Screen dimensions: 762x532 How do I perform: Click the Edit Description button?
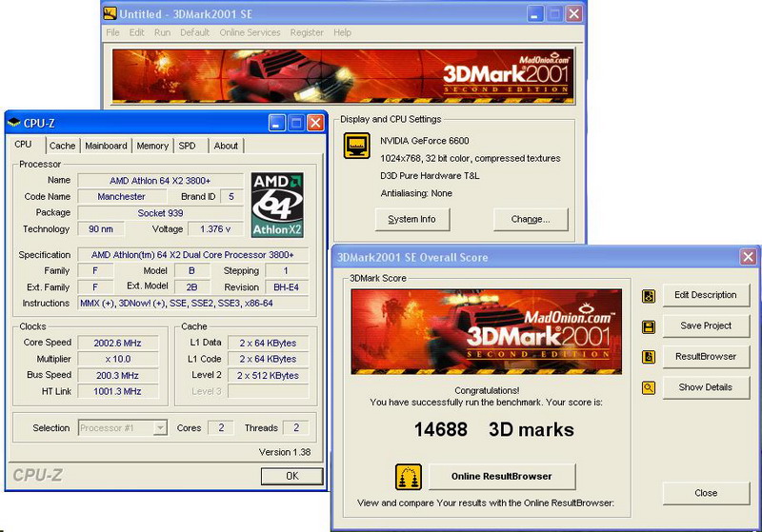[706, 295]
